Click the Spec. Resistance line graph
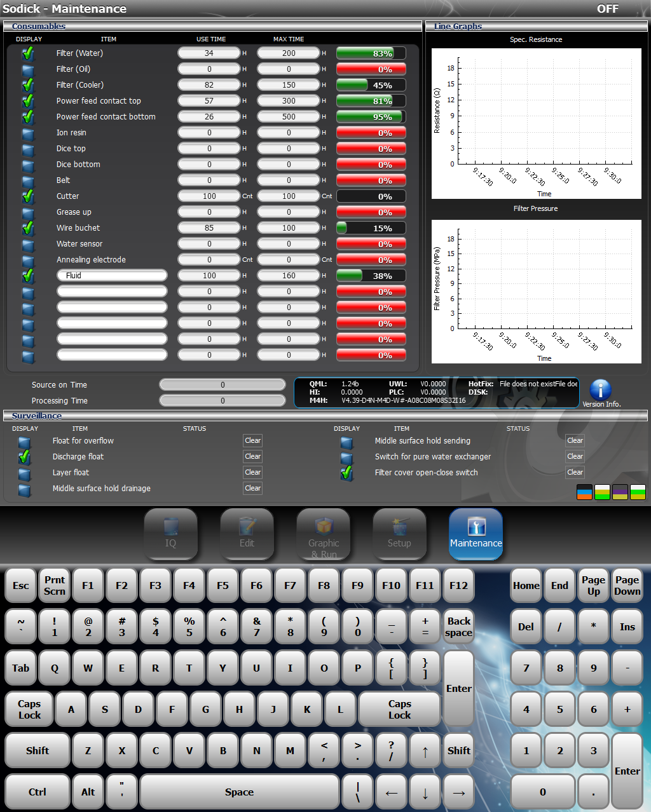This screenshot has width=651, height=812. coord(536,123)
